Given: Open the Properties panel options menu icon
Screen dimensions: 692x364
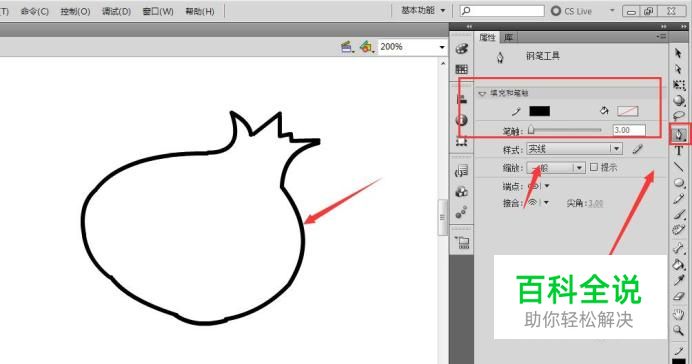Looking at the screenshot, I should (661, 37).
